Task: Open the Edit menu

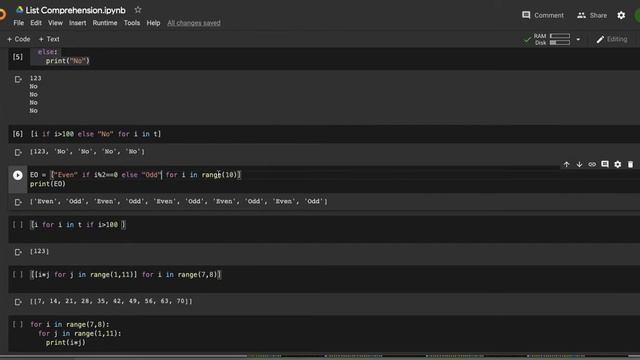Action: pos(36,23)
